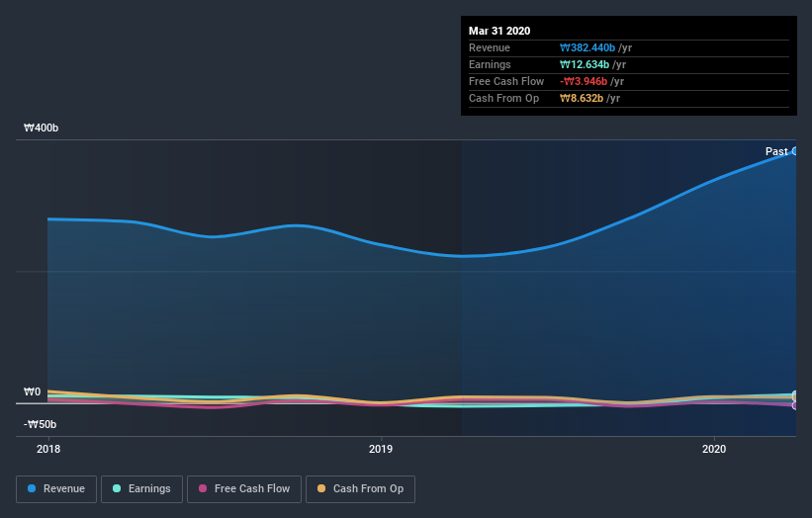The width and height of the screenshot is (812, 518).
Task: Toggle the Revenue series legend button
Action: pyautogui.click(x=56, y=489)
